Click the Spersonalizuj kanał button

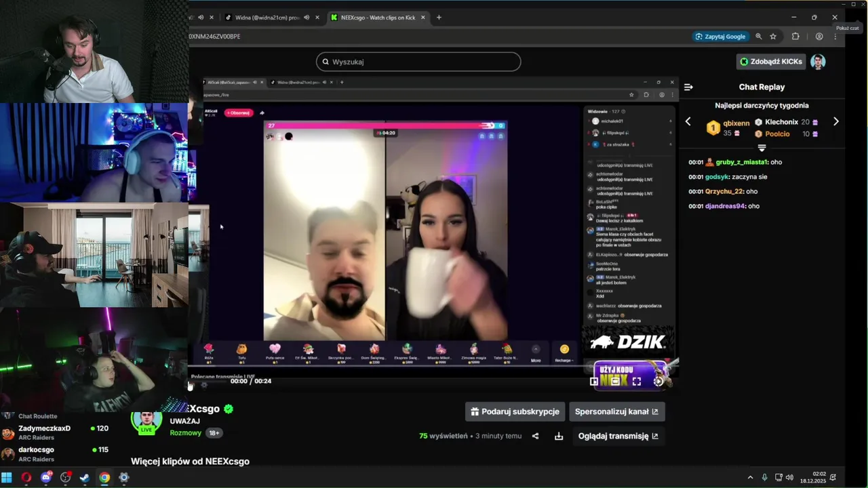[616, 411]
